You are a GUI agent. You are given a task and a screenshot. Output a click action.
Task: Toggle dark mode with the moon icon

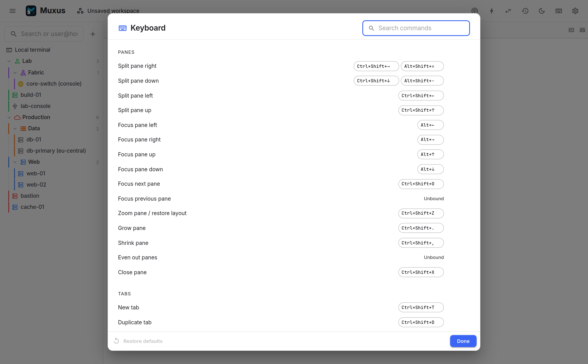pos(542,11)
